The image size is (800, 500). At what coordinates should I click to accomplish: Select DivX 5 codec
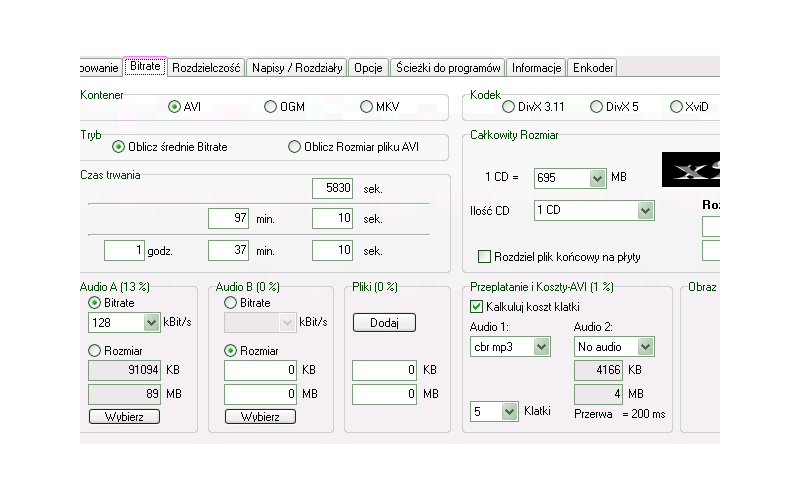click(x=596, y=107)
